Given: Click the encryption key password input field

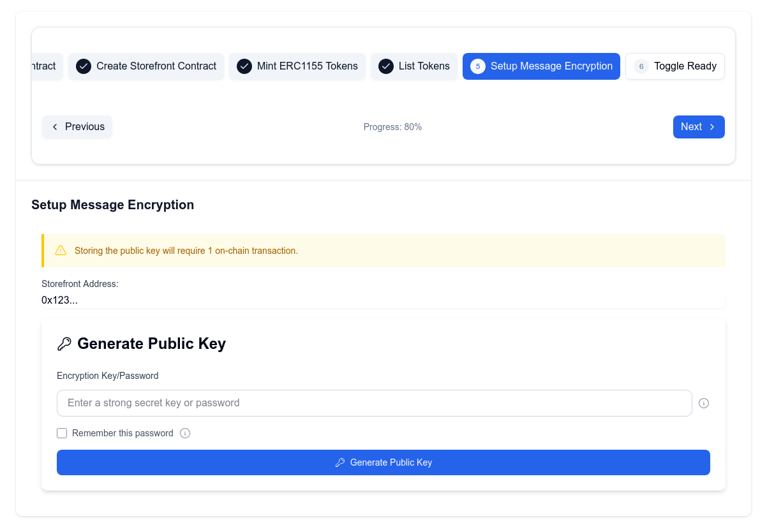Looking at the screenshot, I should (375, 403).
